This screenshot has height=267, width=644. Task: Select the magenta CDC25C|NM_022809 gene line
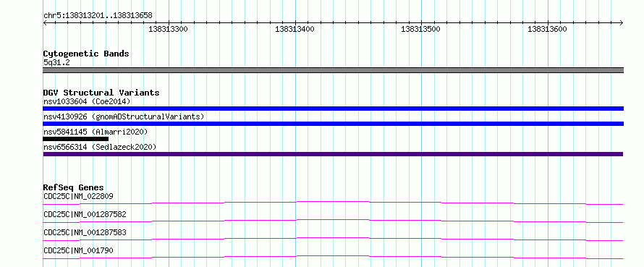point(333,203)
